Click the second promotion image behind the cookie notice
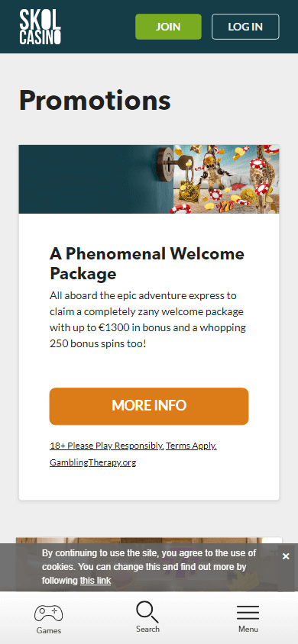 click(x=149, y=541)
